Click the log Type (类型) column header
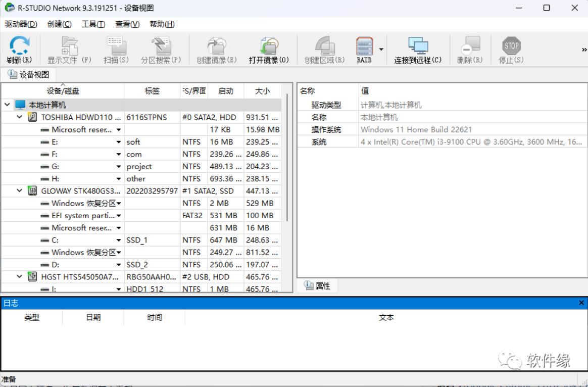The width and height of the screenshot is (588, 387). point(32,318)
